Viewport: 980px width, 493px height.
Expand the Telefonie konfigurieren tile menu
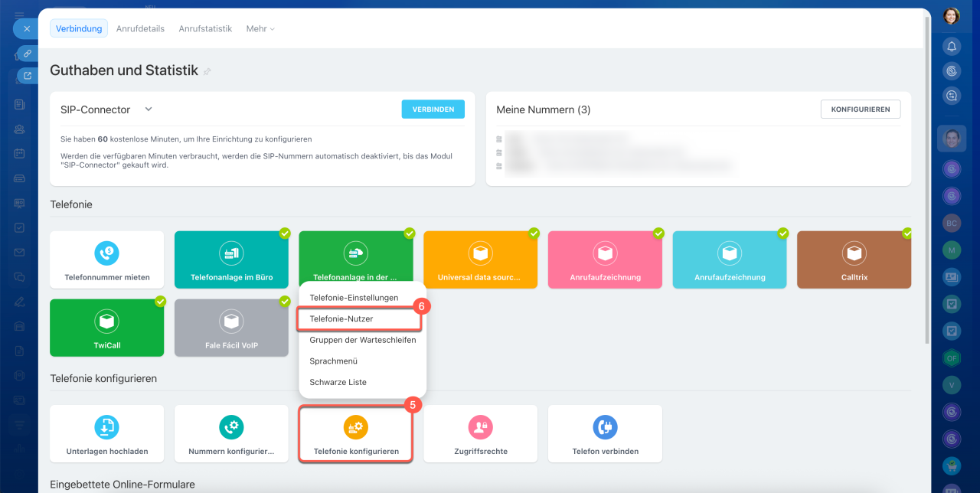click(x=356, y=434)
